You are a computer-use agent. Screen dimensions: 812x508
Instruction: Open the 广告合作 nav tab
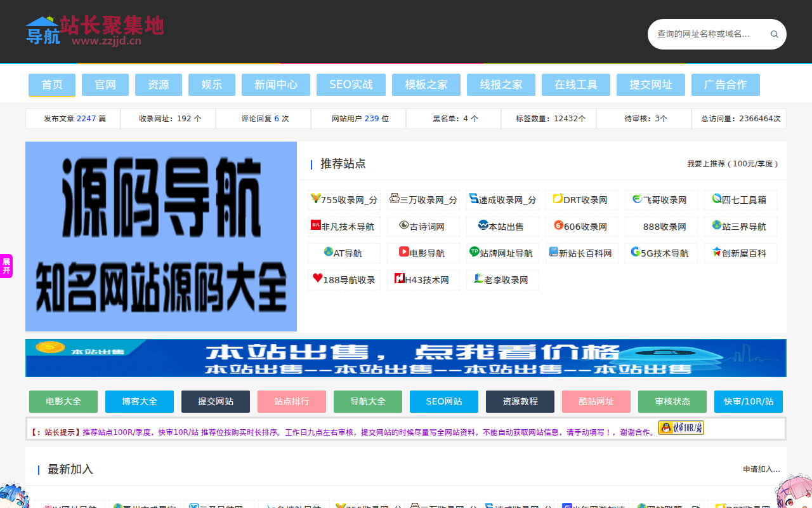click(x=726, y=85)
